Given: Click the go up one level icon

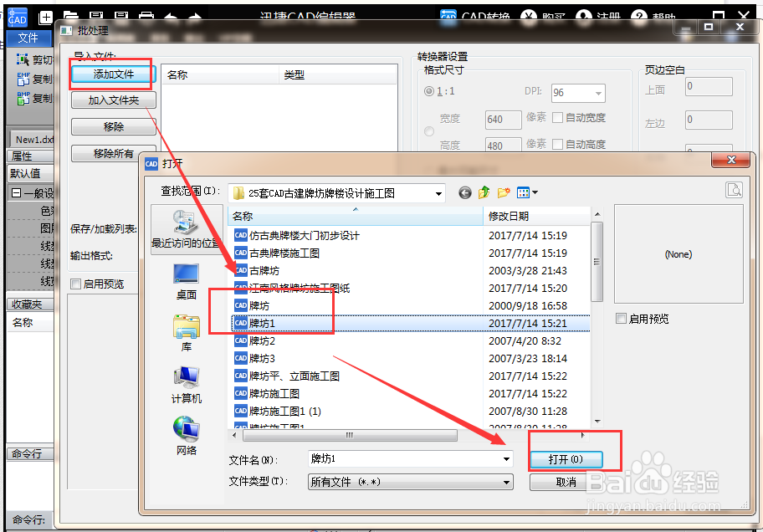Looking at the screenshot, I should pyautogui.click(x=483, y=192).
